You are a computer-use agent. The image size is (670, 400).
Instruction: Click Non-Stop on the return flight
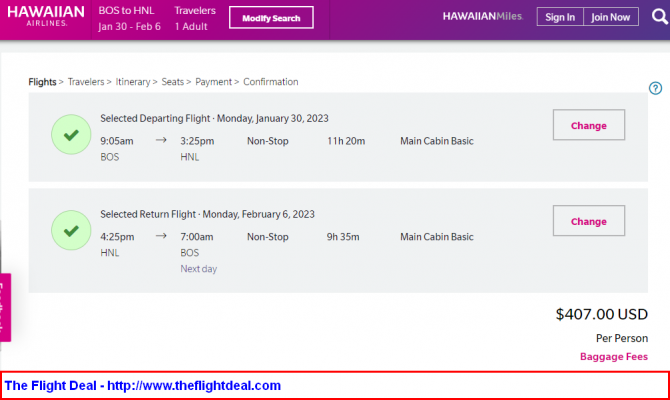click(x=267, y=237)
